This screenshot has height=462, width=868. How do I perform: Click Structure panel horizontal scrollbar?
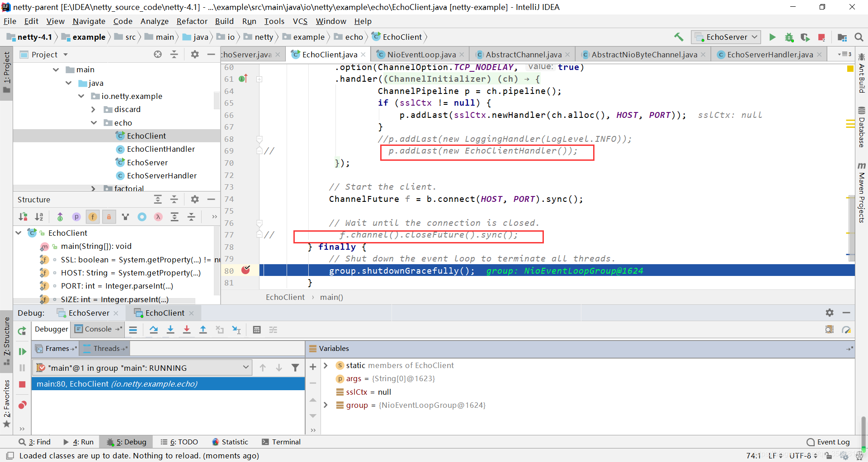[x=104, y=301]
